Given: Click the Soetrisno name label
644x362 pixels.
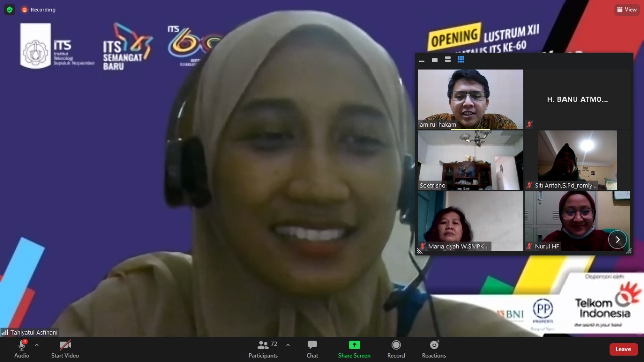Looking at the screenshot, I should point(433,185).
